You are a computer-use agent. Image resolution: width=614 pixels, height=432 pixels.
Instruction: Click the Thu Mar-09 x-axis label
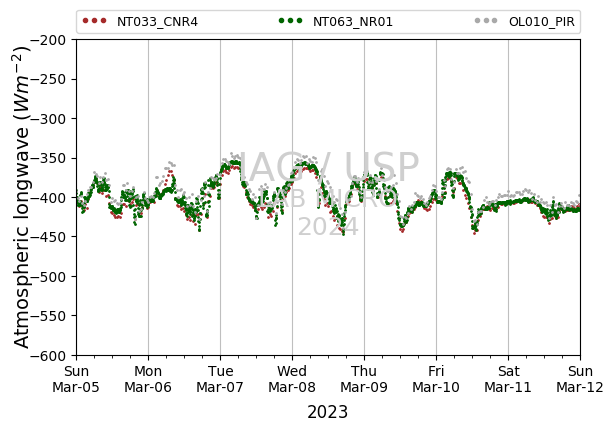(x=364, y=379)
